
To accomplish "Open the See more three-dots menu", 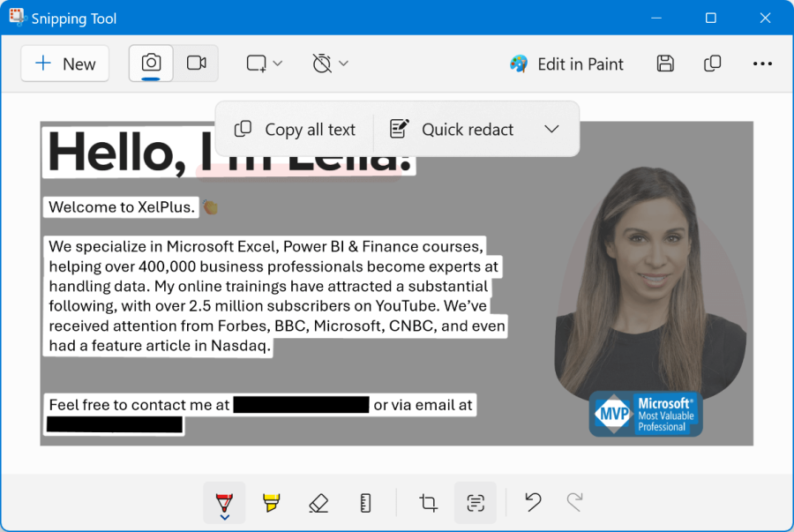I will 762,64.
